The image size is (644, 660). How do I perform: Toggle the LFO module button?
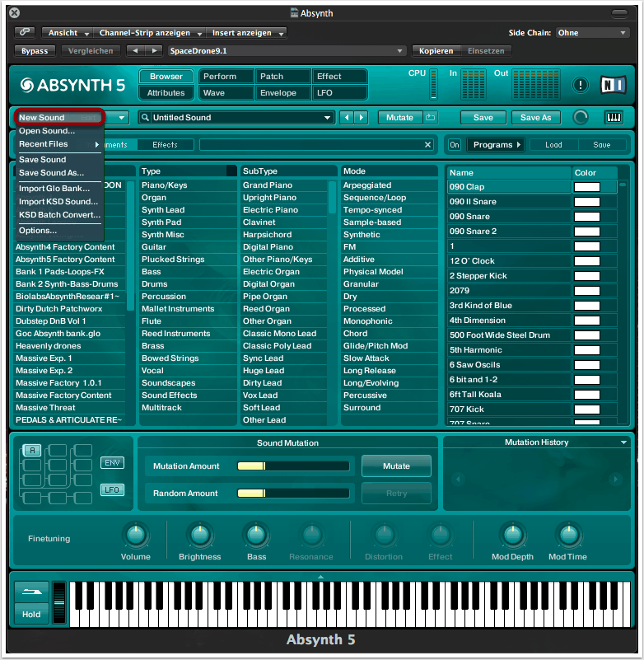pyautogui.click(x=111, y=489)
